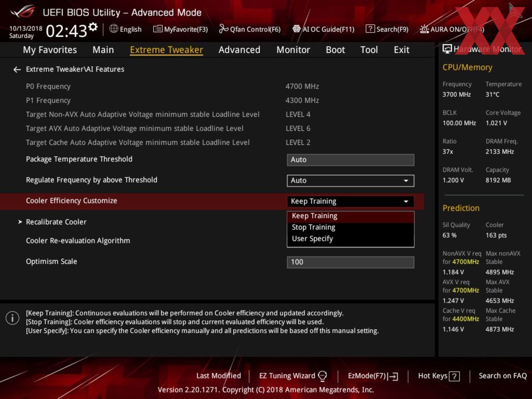Click the globe language icon
The width and height of the screenshot is (532, 399).
(x=113, y=29)
